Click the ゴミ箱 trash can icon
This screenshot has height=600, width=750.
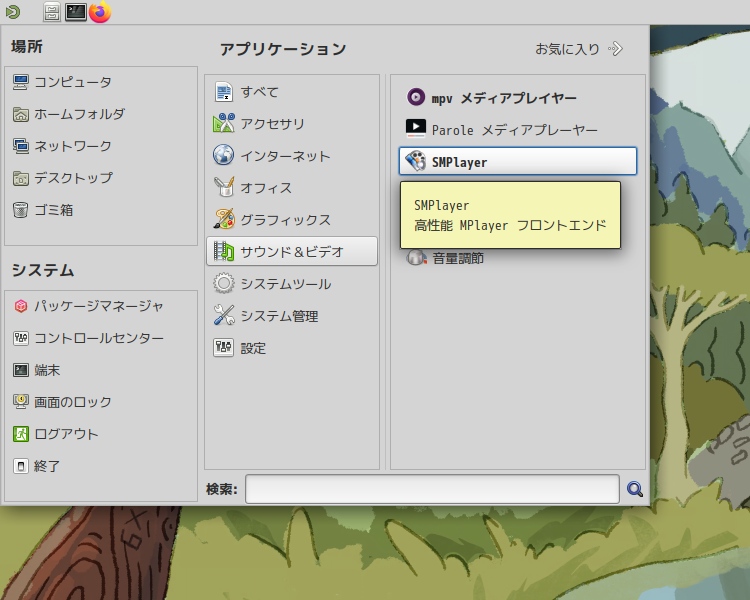tap(21, 210)
